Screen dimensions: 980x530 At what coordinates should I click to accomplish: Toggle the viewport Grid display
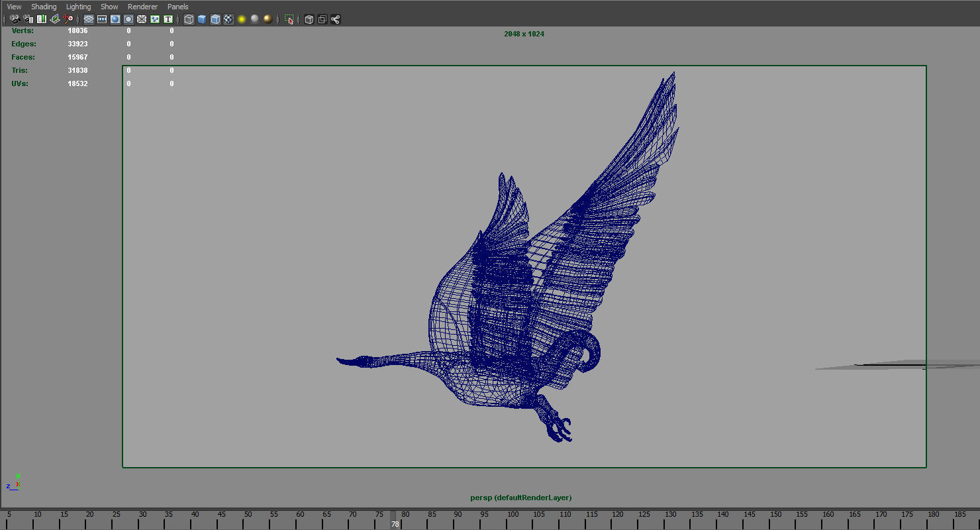pos(89,19)
